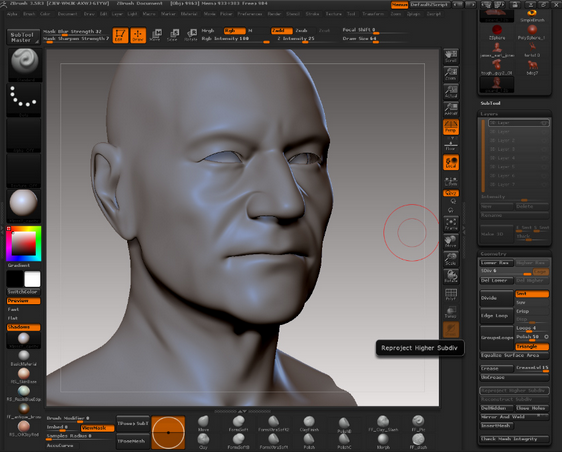Select the tough_guy tool thumbnail
This screenshot has width=562, height=452.
pos(497,67)
